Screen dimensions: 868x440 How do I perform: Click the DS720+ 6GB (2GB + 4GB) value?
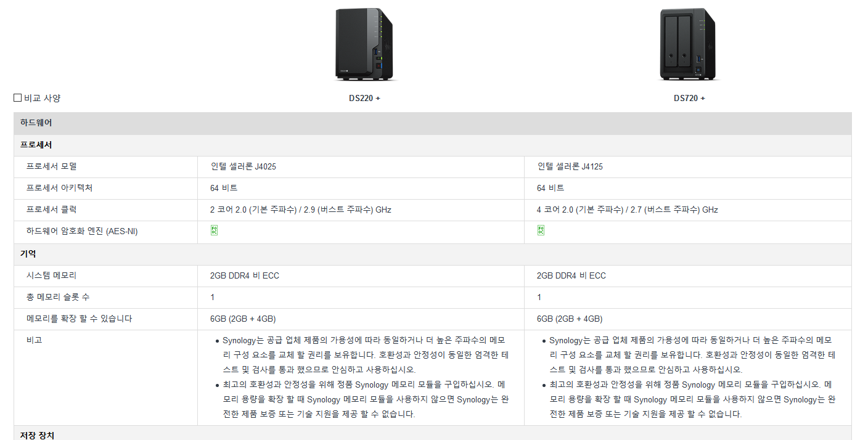[x=570, y=319]
